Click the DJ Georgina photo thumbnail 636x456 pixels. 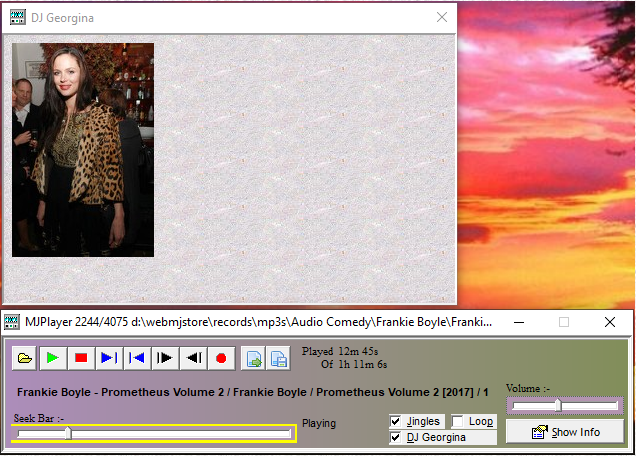pyautogui.click(x=83, y=150)
